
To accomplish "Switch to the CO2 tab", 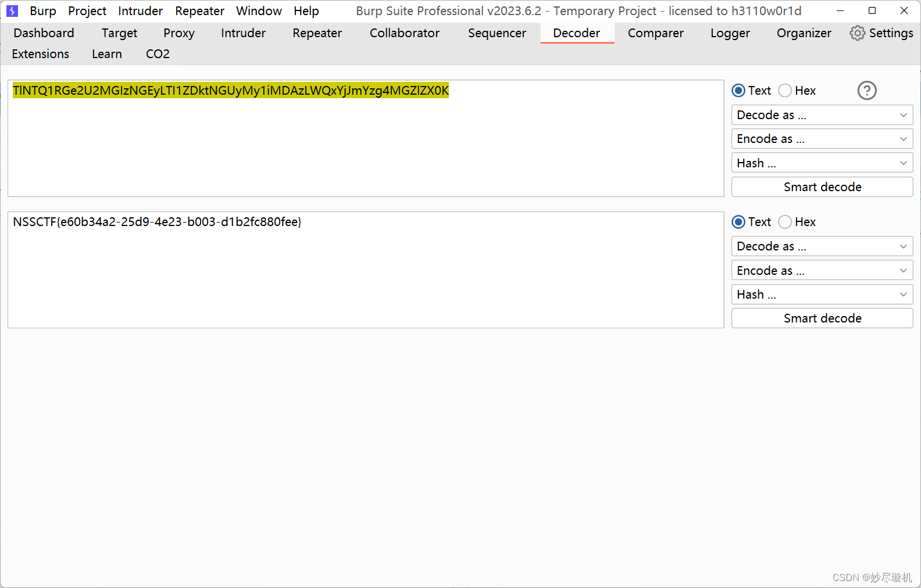I will pyautogui.click(x=158, y=54).
